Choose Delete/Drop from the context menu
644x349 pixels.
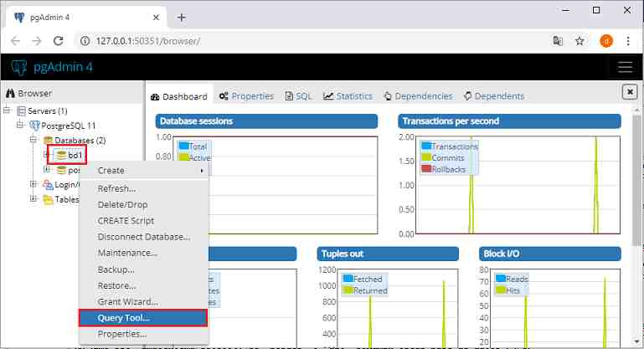pos(144,204)
